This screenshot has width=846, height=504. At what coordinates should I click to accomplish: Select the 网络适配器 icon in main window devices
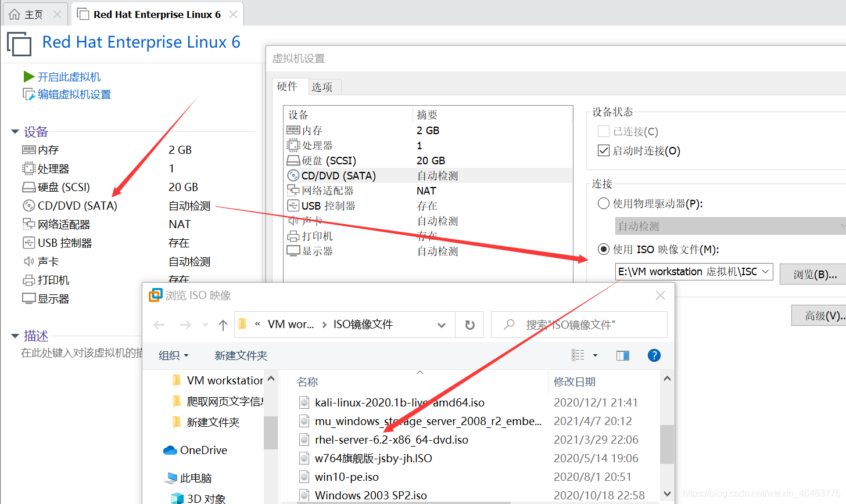coord(29,224)
